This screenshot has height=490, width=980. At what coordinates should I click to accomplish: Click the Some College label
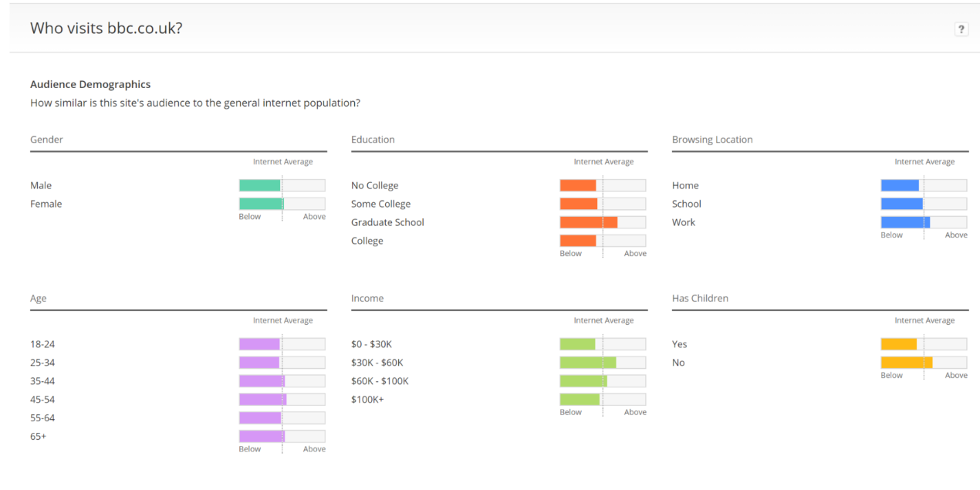[380, 204]
